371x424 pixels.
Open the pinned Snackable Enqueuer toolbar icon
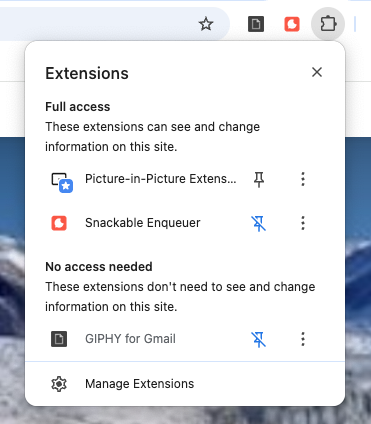[292, 24]
